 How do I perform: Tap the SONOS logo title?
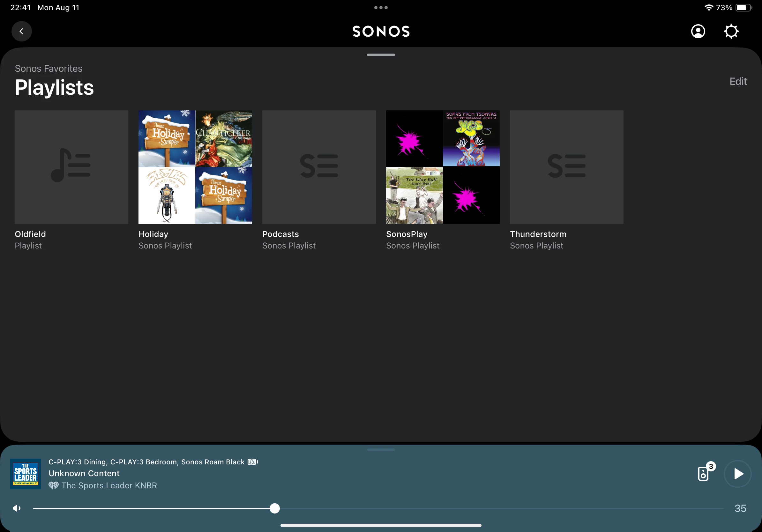pyautogui.click(x=381, y=32)
